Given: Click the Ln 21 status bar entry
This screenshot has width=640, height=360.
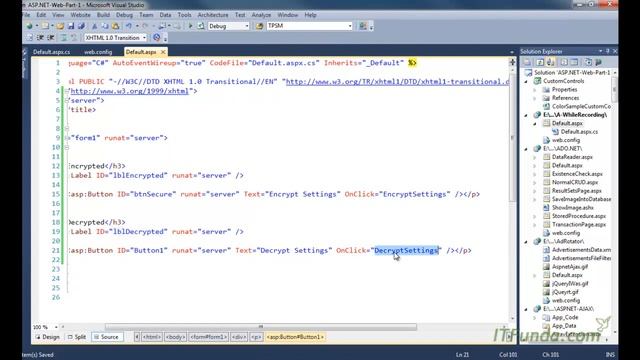Looking at the screenshot, I should (x=462, y=355).
